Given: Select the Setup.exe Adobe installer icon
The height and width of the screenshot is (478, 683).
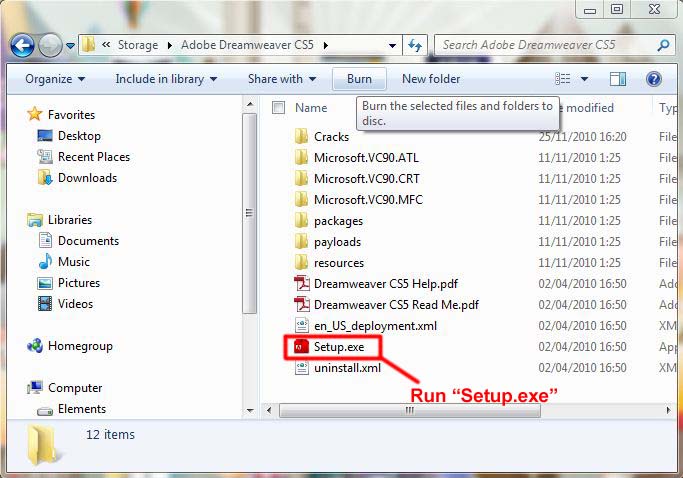Looking at the screenshot, I should pyautogui.click(x=301, y=347).
